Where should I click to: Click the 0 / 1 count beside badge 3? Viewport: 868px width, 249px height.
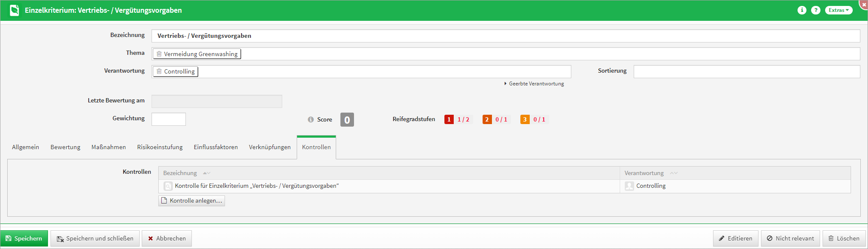pos(539,119)
